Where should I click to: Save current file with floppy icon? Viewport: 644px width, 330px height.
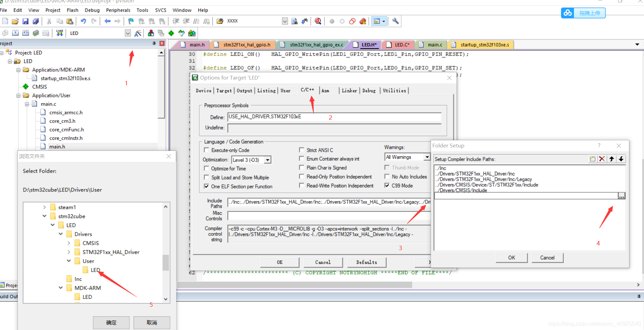[25, 21]
